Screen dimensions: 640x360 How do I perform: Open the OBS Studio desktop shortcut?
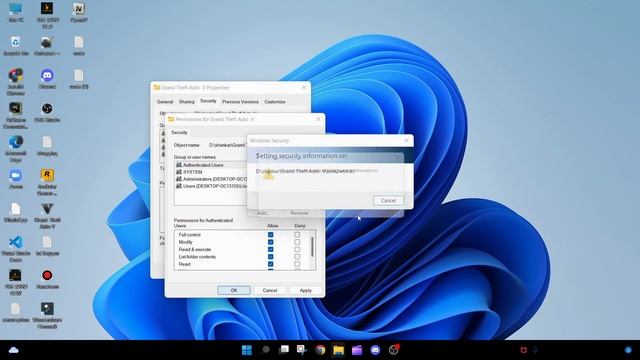(47, 113)
